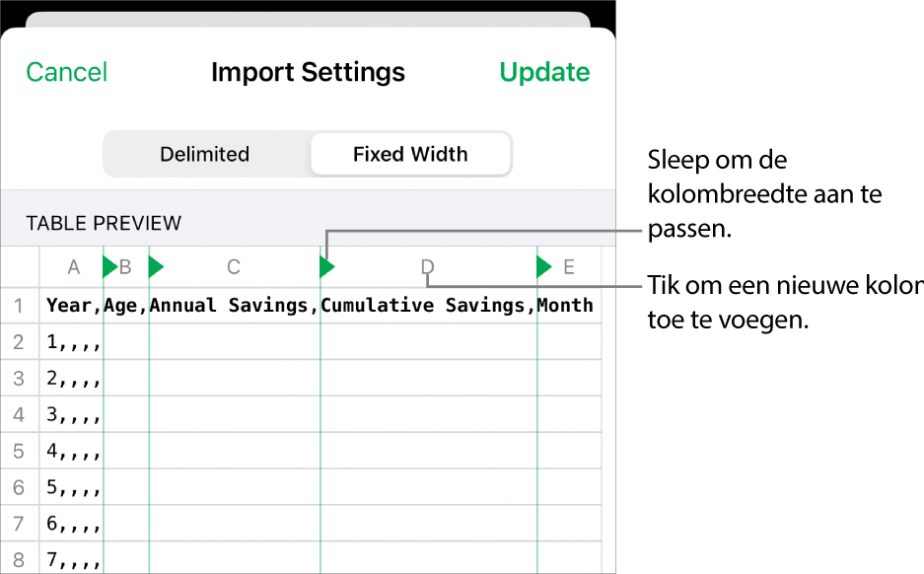Click the cell containing "Annual Savings,"

coord(234,306)
